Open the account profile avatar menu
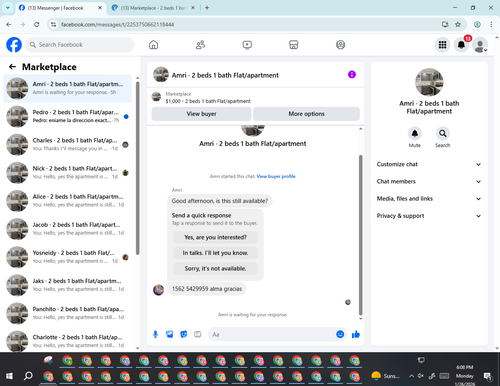Image resolution: width=500 pixels, height=386 pixels. coord(480,45)
